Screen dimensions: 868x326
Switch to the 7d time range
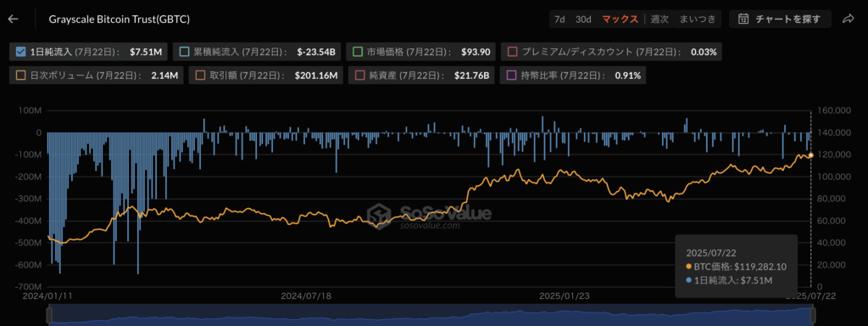[x=559, y=19]
